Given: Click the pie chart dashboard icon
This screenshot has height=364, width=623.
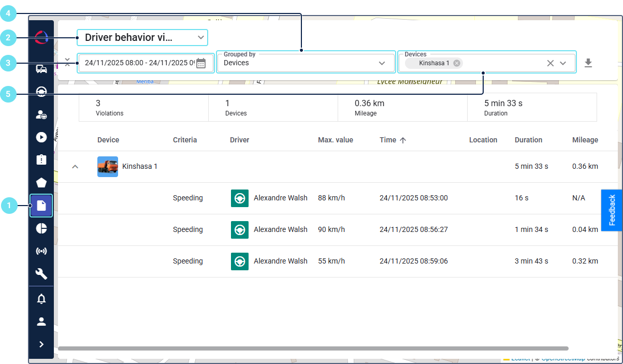Looking at the screenshot, I should (x=41, y=229).
